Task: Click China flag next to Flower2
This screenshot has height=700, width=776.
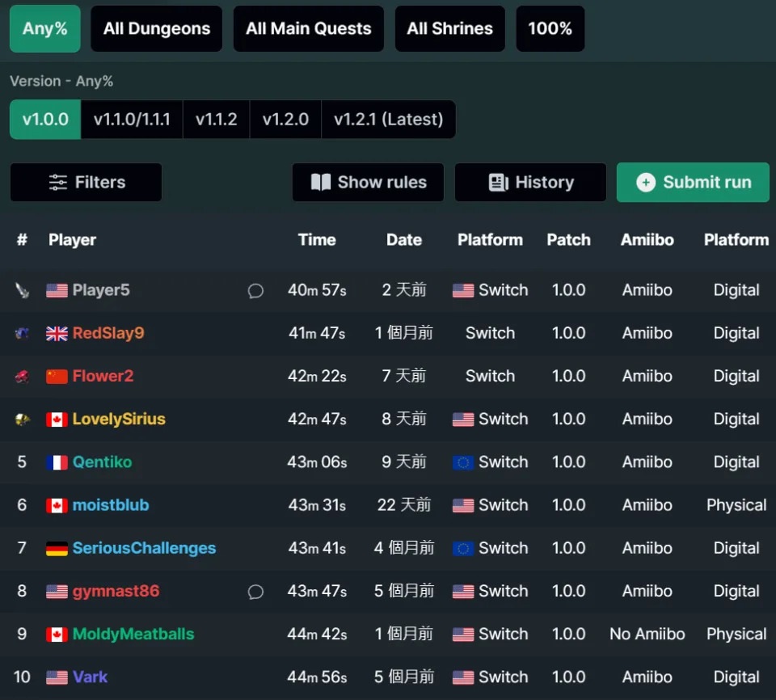Action: [x=57, y=377]
